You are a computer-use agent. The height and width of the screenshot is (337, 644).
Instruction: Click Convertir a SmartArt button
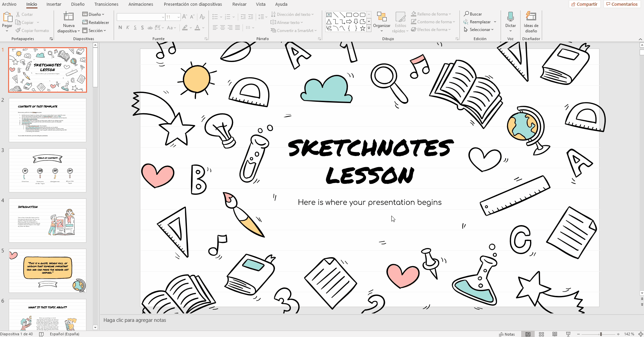pos(294,31)
